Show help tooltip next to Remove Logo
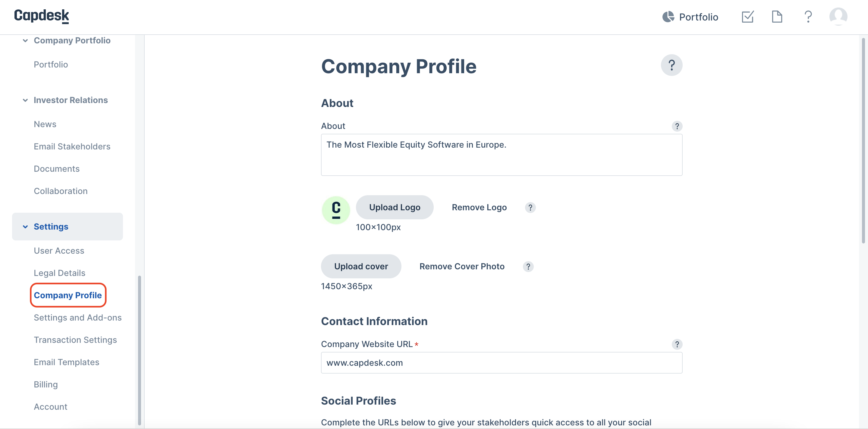The image size is (868, 429). tap(530, 208)
